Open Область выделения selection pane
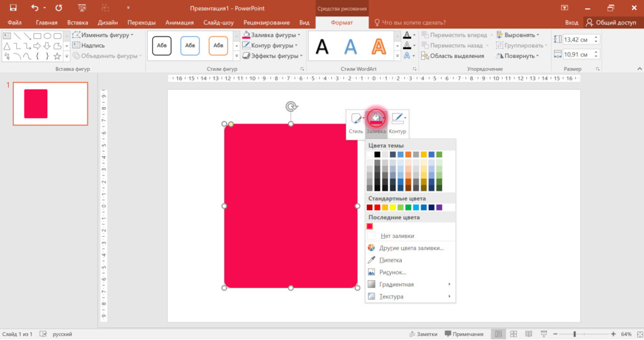This screenshot has width=644, height=340. point(453,56)
